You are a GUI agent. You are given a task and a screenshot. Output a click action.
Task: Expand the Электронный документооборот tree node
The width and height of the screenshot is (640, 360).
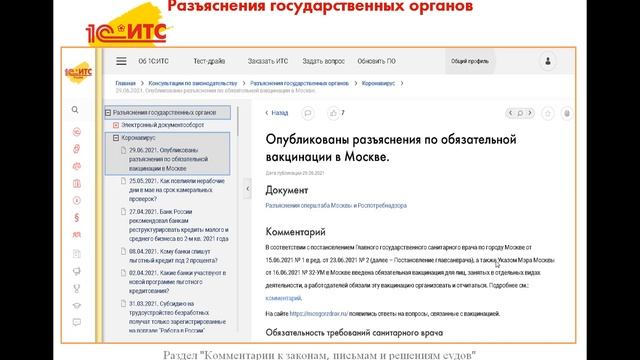[116, 125]
